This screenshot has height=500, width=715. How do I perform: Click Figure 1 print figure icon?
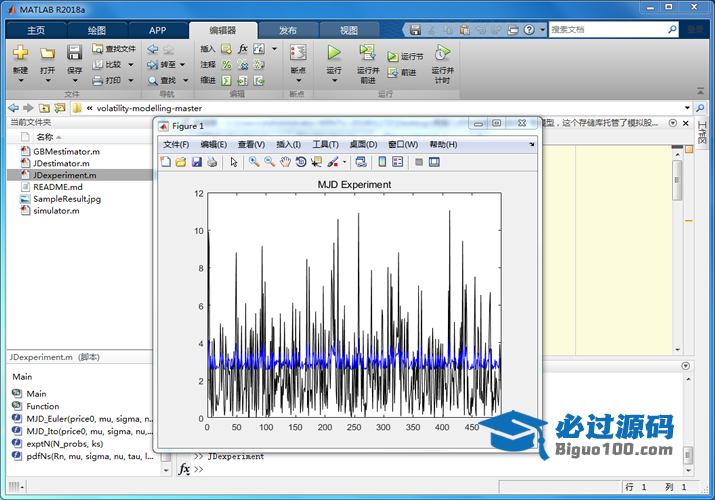pos(212,162)
